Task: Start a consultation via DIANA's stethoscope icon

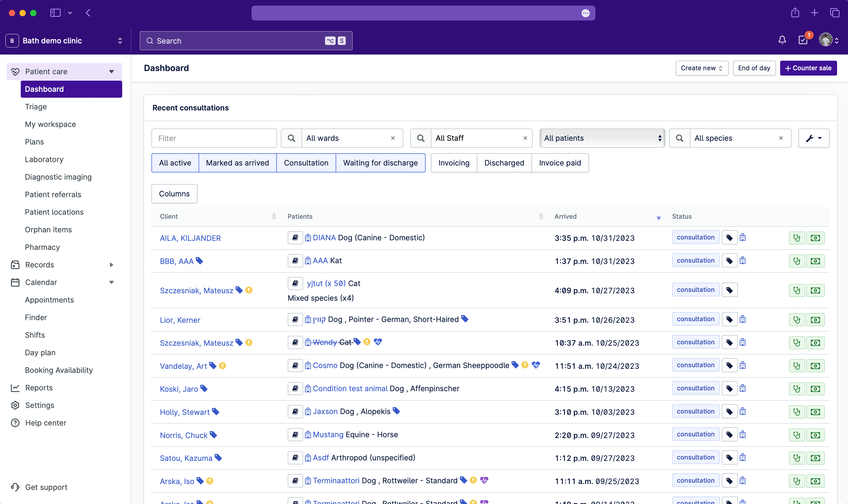Action: tap(797, 238)
